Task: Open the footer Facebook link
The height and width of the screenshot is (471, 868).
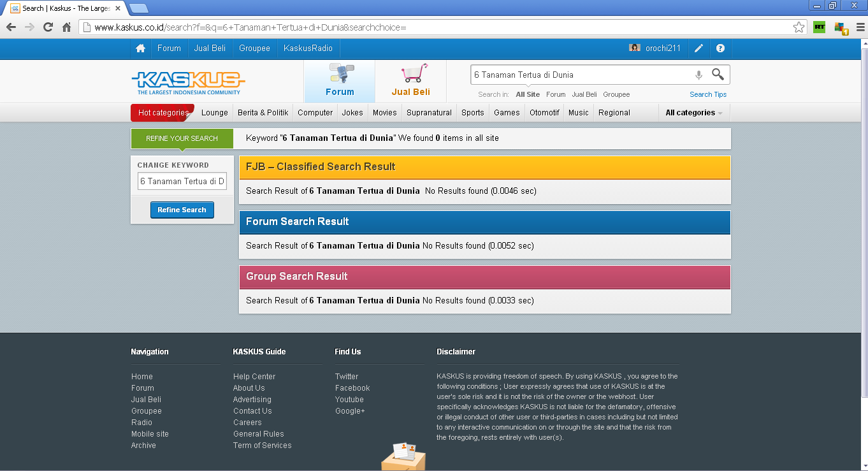Action: click(352, 388)
